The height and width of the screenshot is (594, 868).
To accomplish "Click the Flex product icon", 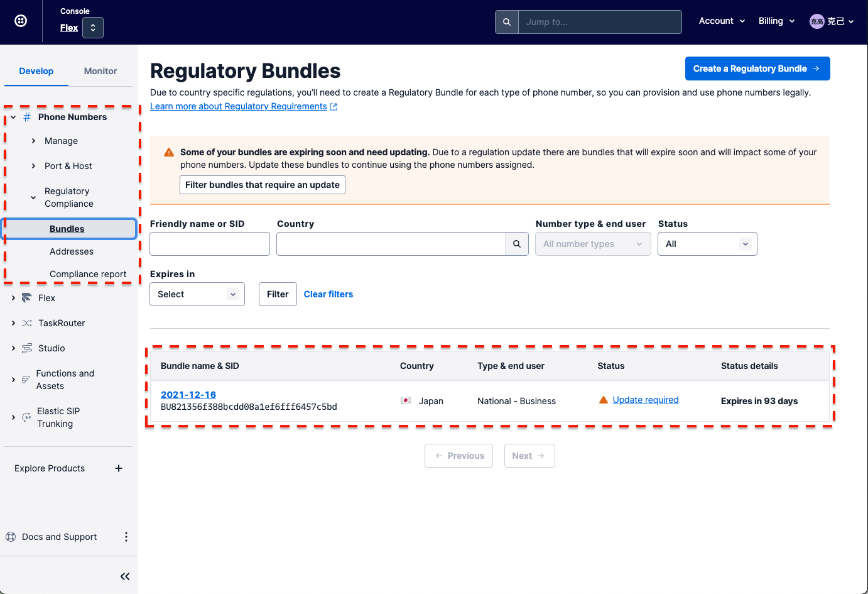I will click(26, 298).
